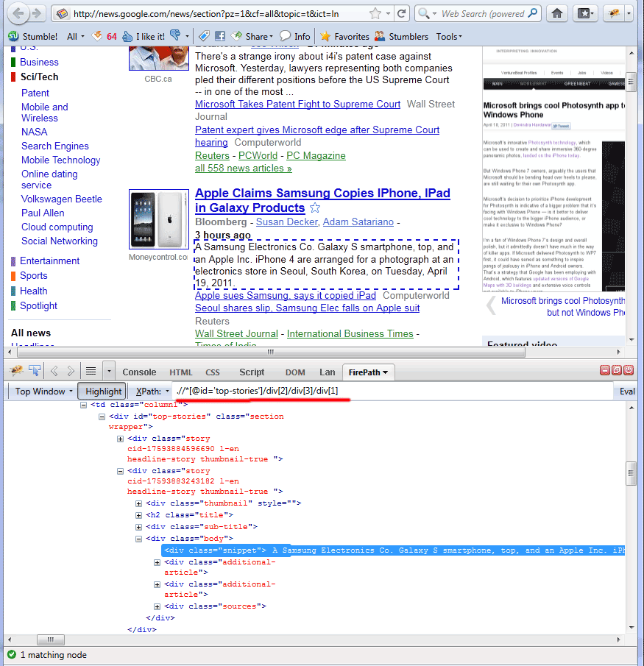Switch to the DOM tab
This screenshot has height=666, width=644.
point(295,372)
